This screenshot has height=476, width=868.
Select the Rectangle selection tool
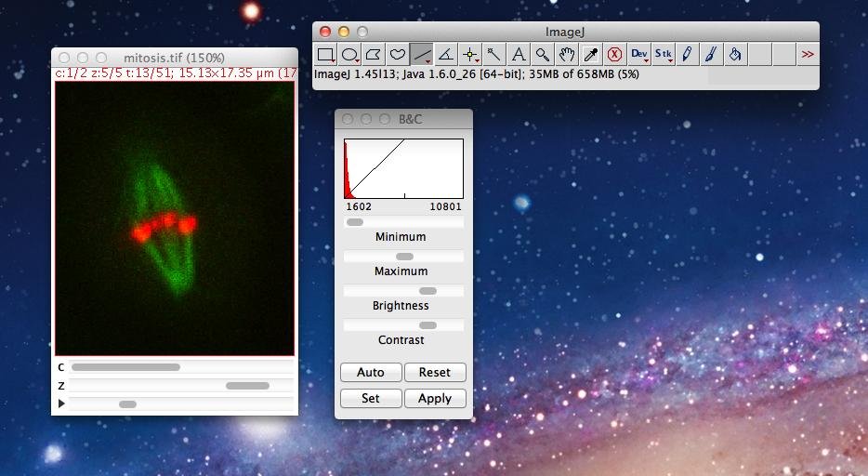click(x=326, y=55)
